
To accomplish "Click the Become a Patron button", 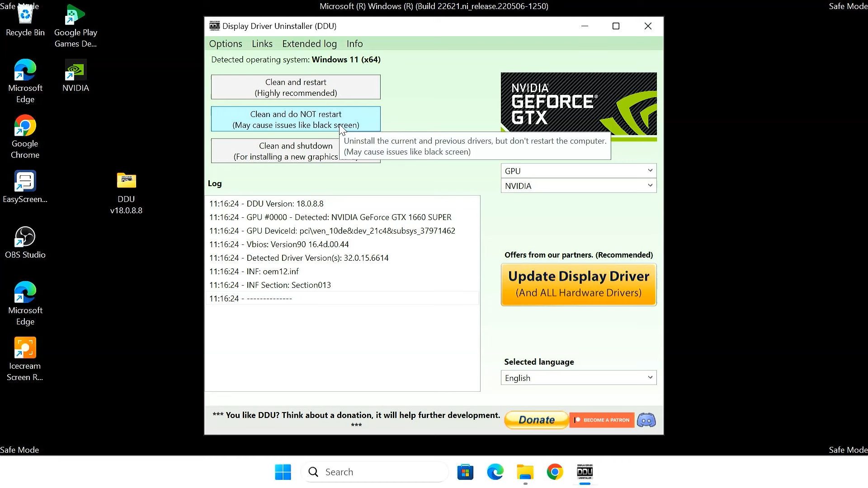I will pyautogui.click(x=602, y=420).
